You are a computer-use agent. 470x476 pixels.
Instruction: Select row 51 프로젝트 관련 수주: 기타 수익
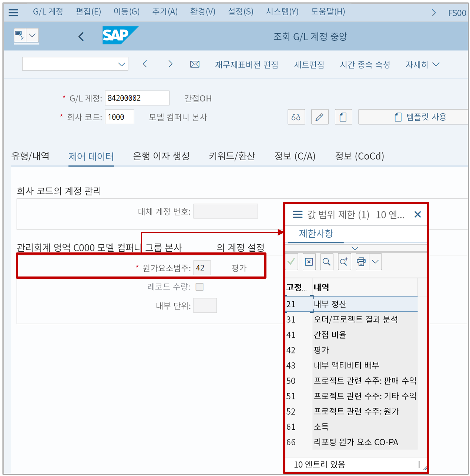tap(352, 396)
